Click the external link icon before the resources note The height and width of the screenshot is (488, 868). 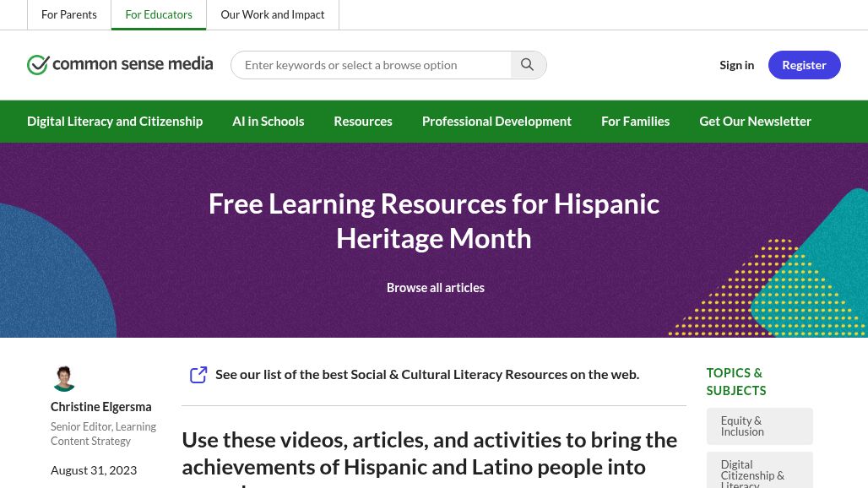pos(198,374)
